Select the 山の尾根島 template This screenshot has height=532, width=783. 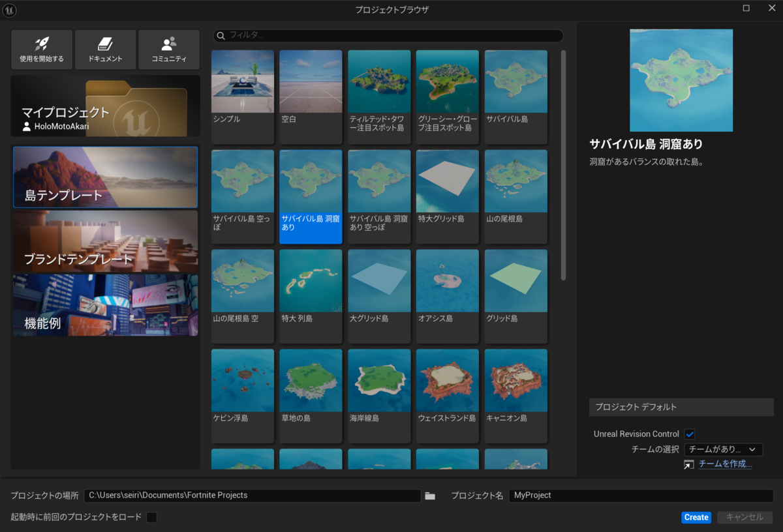coord(515,197)
